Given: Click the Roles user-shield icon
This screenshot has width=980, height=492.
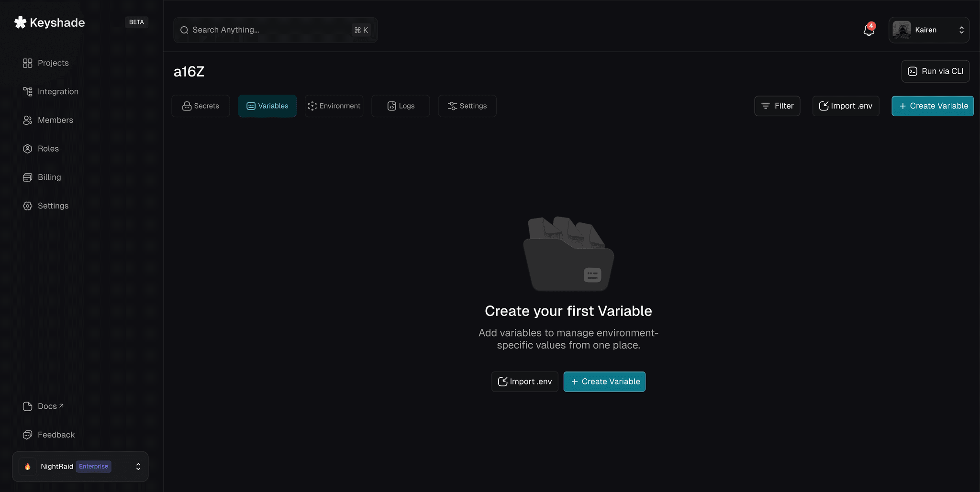Looking at the screenshot, I should pos(28,149).
